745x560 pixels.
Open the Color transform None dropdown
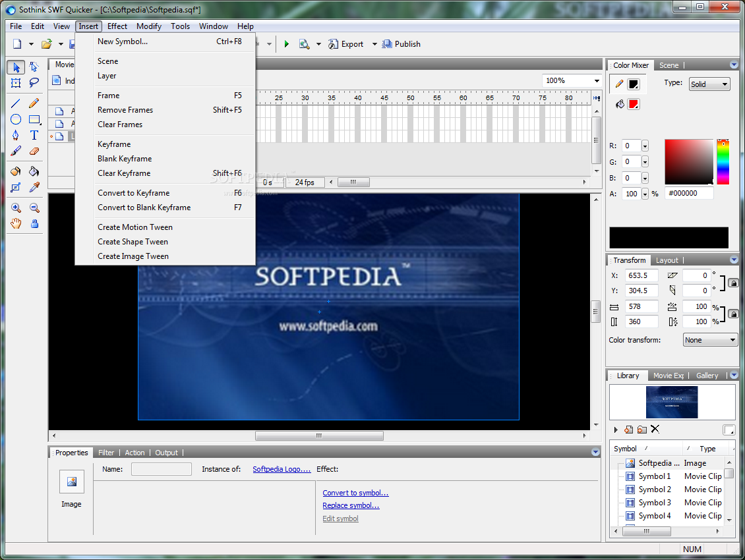coord(710,340)
